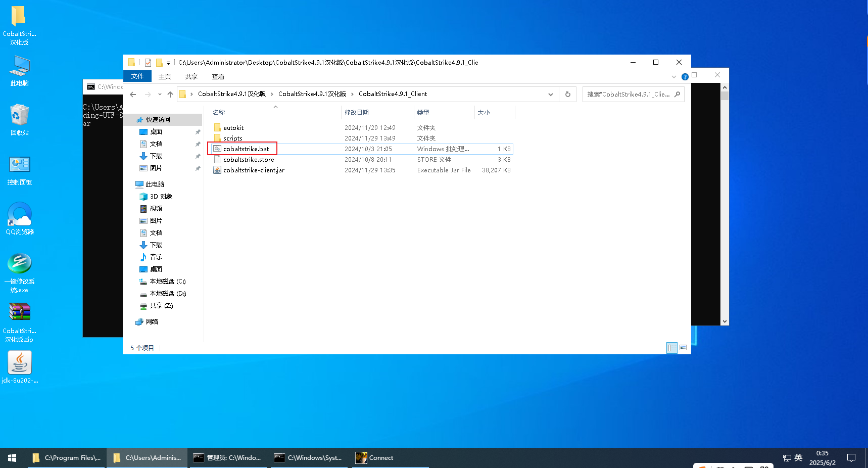Open pinned 文档 under quick access
Viewport: 868px width, 468px height.
pos(156,144)
